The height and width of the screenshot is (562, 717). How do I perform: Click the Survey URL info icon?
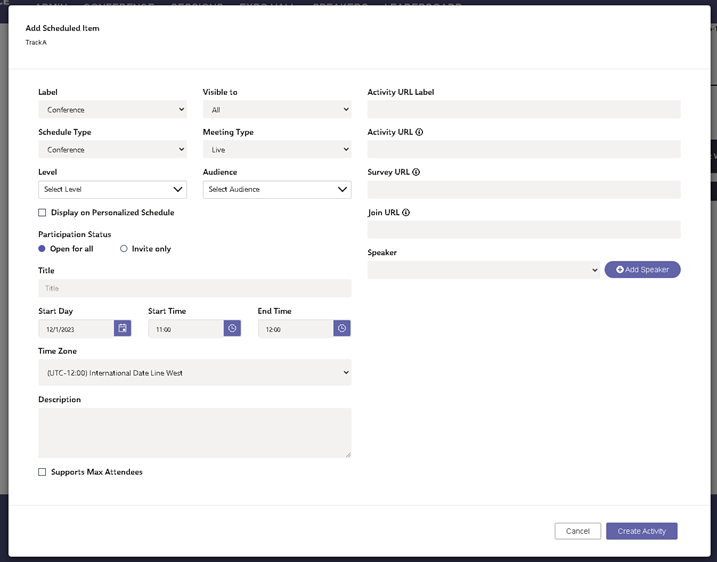[416, 172]
